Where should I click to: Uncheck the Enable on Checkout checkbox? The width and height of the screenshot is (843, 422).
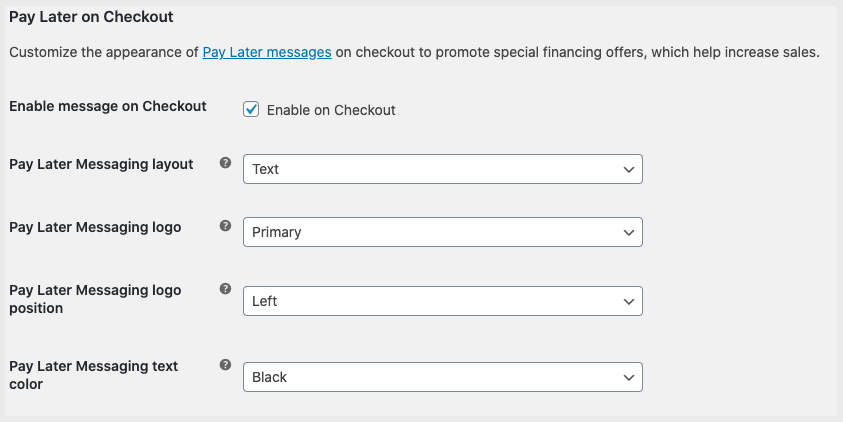252,109
